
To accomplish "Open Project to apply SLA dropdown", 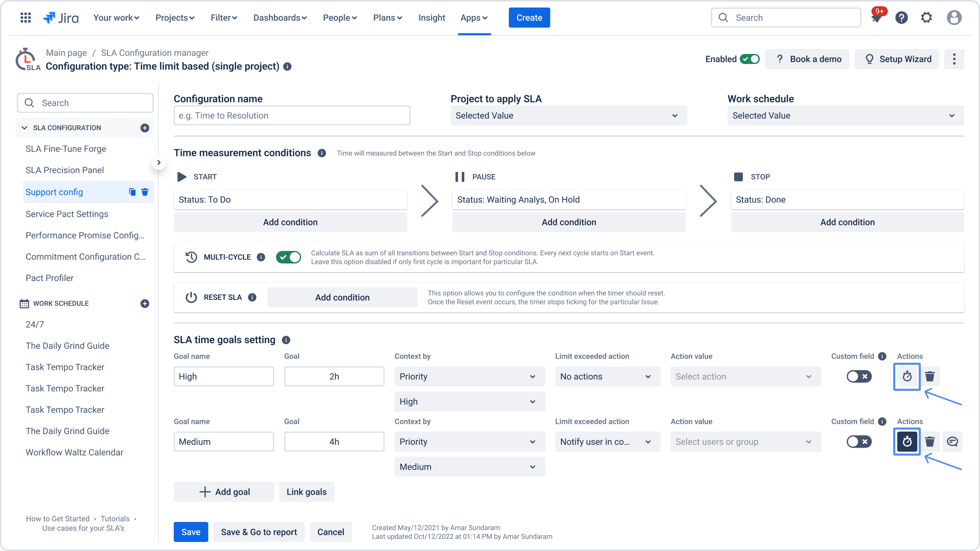I will pos(568,116).
